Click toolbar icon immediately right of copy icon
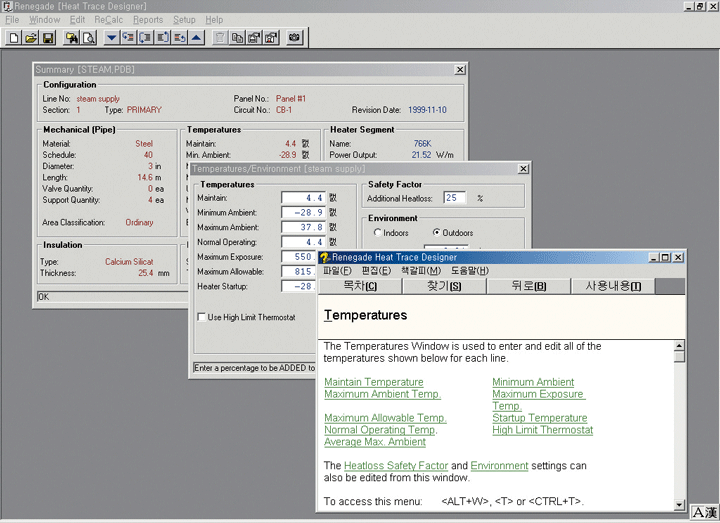Screen dimensions: 720x523 [x=254, y=38]
